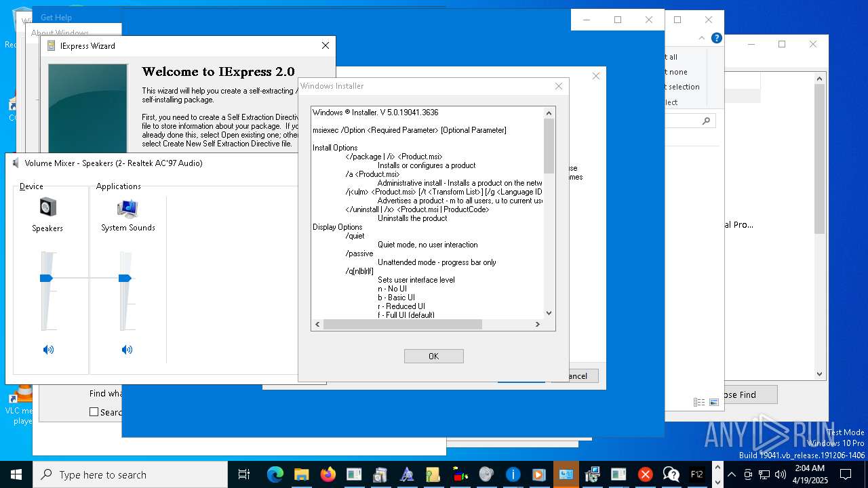
Task: Mute System Sounds in Volume Mixer
Action: [127, 350]
